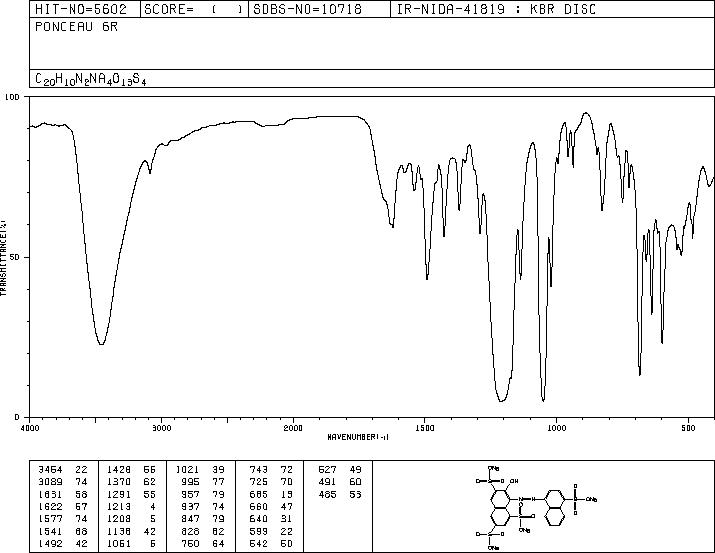Select peak 1541 in the peak table
The height and width of the screenshot is (553, 715).
click(x=50, y=532)
